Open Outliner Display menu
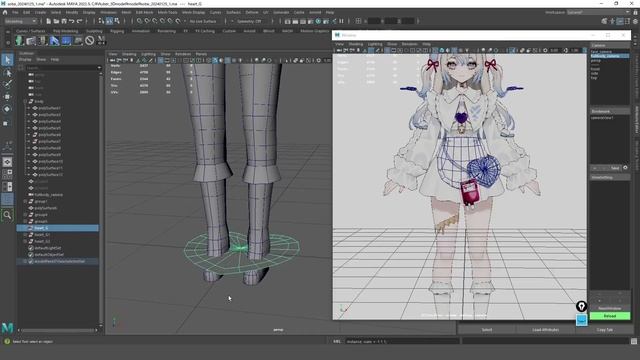The width and height of the screenshot is (640, 360). (x=25, y=60)
